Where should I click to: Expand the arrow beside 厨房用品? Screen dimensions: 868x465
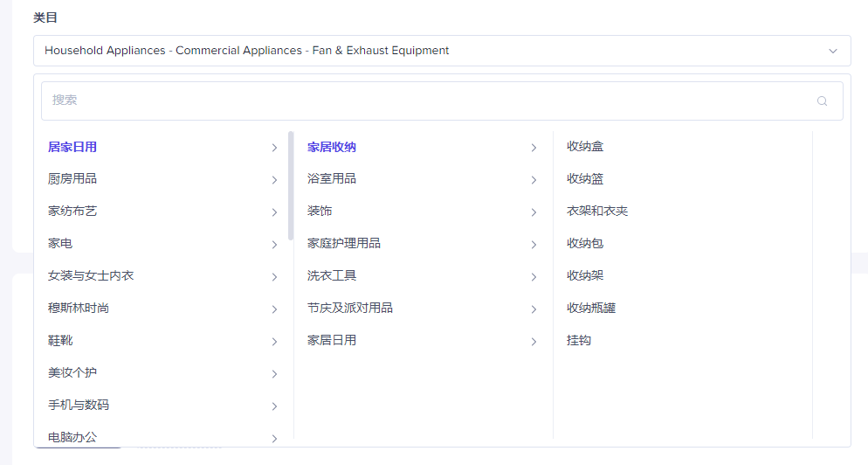274,179
